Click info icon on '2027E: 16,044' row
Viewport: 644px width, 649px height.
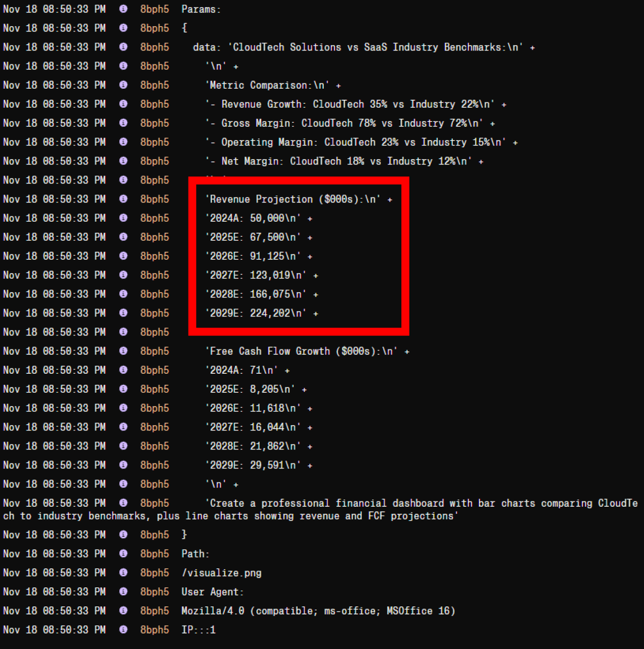(123, 427)
